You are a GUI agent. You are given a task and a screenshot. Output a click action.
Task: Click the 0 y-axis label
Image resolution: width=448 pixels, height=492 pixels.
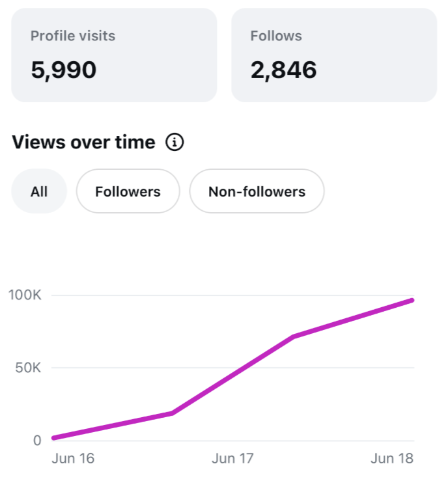[37, 441]
